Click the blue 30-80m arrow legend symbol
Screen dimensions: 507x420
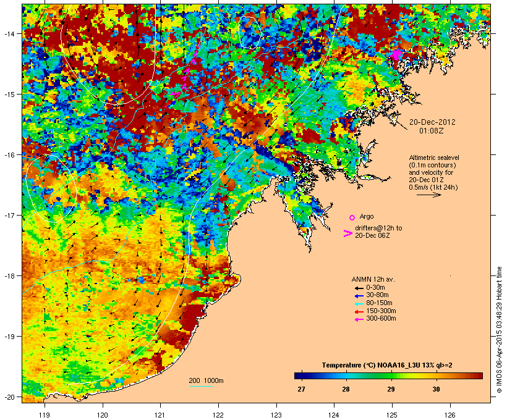[359, 296]
